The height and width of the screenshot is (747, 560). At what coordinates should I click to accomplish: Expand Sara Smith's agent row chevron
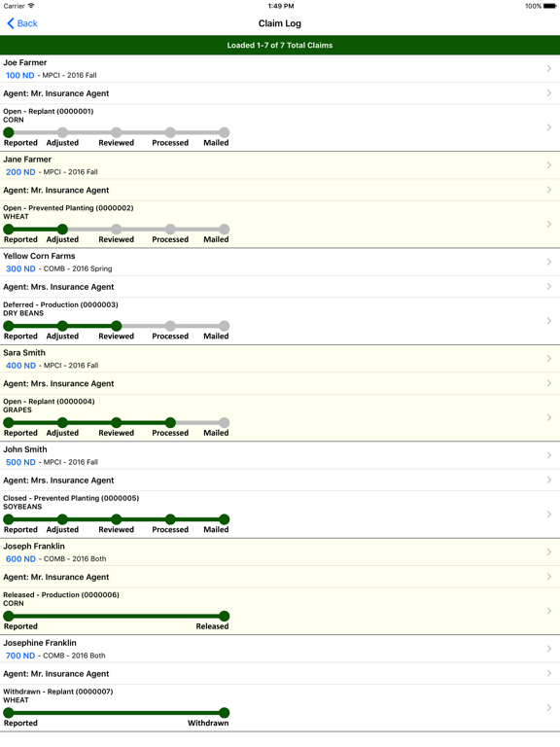pos(549,383)
